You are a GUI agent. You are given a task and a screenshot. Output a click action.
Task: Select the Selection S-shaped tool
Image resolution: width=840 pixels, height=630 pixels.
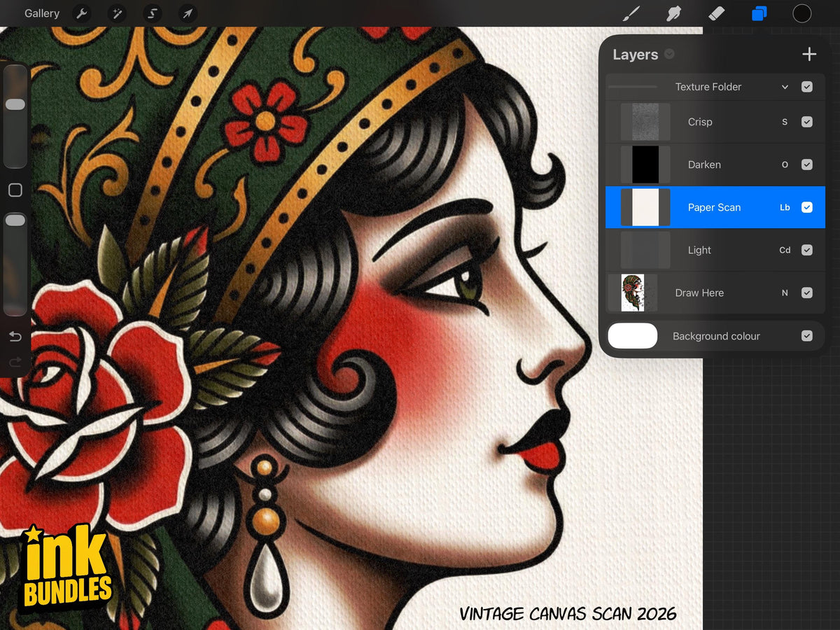(x=152, y=13)
